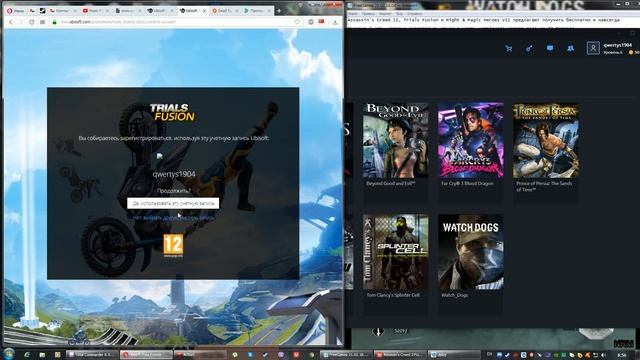The image size is (640, 360).
Task: Click the Tom Clancy's Splinter Cell title
Action: coord(393,295)
